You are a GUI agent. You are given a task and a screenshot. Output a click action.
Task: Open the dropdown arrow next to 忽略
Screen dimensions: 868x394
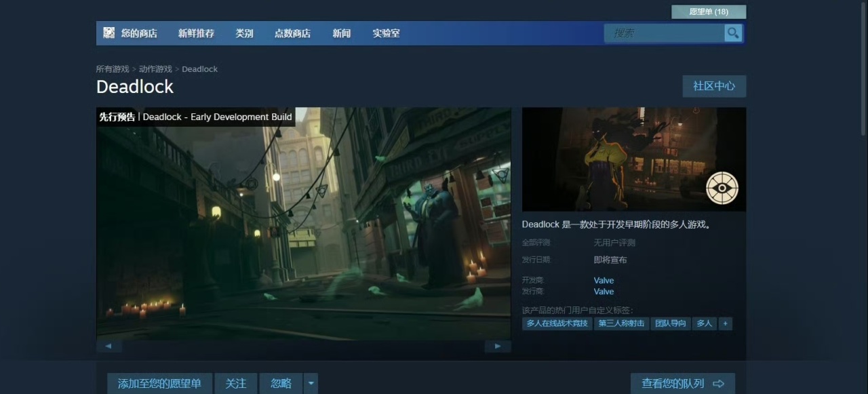point(310,384)
